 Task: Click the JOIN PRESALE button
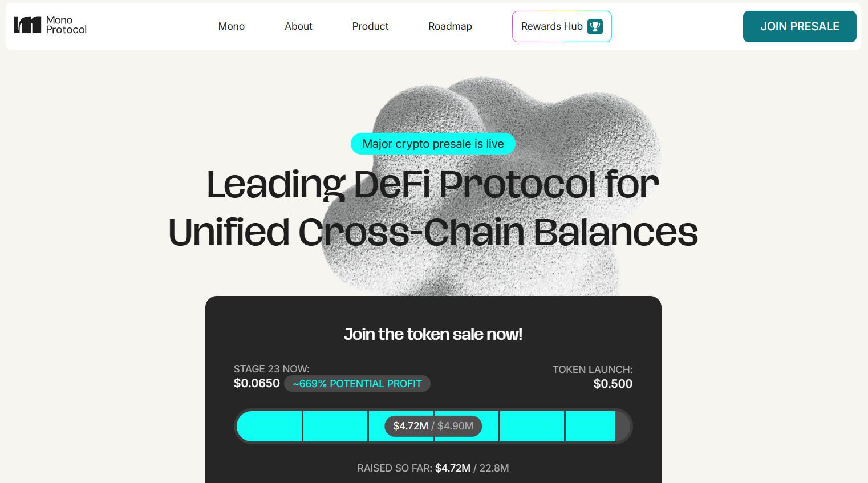click(x=799, y=26)
